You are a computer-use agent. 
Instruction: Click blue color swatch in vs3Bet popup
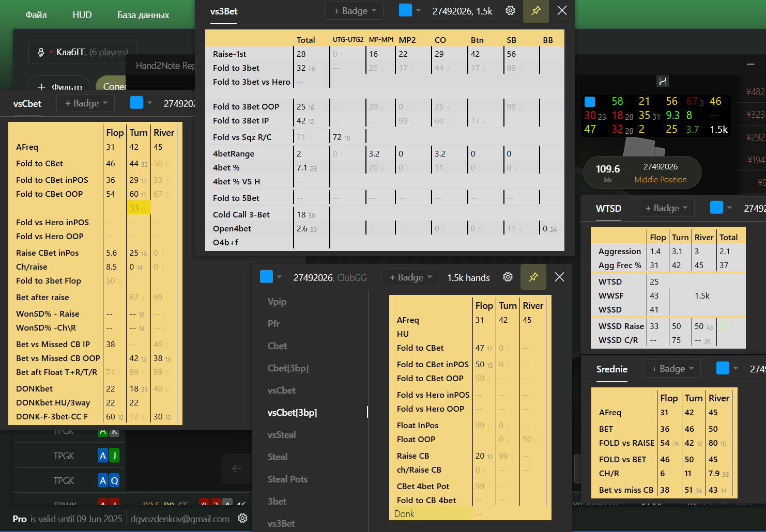[406, 10]
